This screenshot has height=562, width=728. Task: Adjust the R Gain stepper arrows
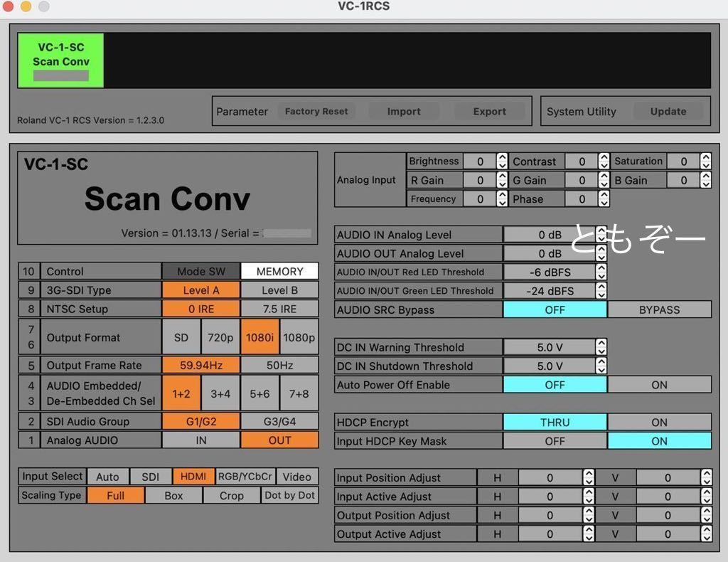[x=502, y=180]
